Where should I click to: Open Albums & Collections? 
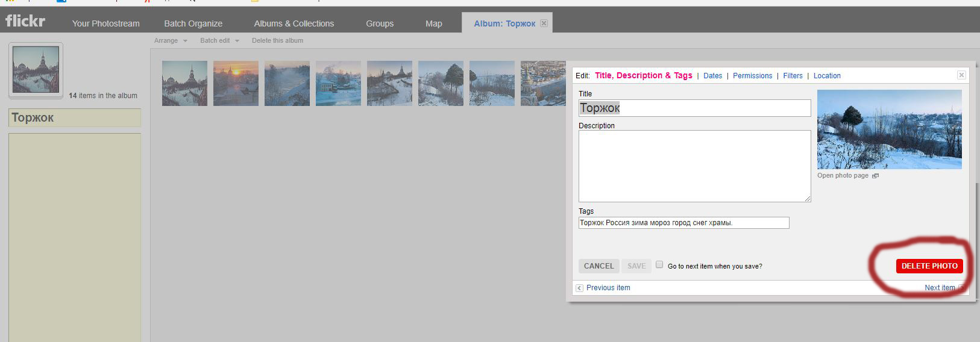tap(294, 23)
